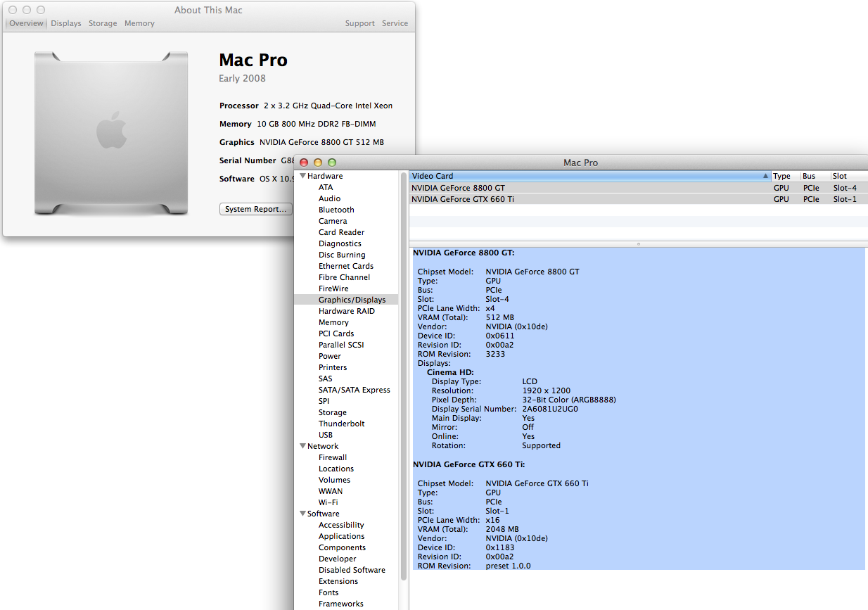
Task: Select SATA/SATA Express in the sidebar
Action: (x=354, y=390)
